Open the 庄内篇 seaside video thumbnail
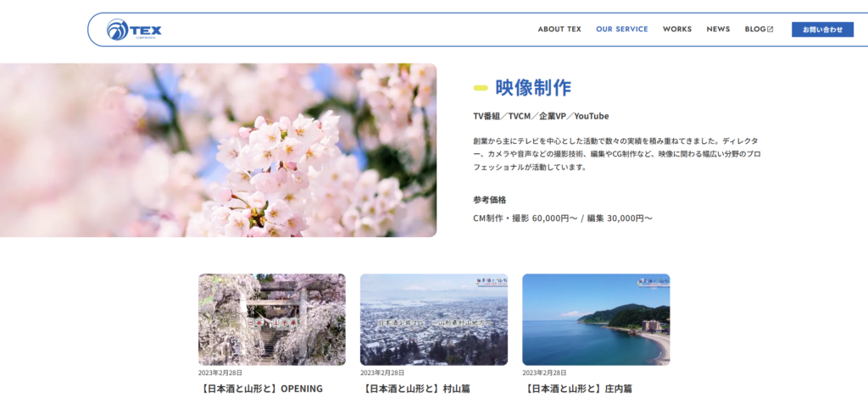The width and height of the screenshot is (868, 403). [596, 319]
